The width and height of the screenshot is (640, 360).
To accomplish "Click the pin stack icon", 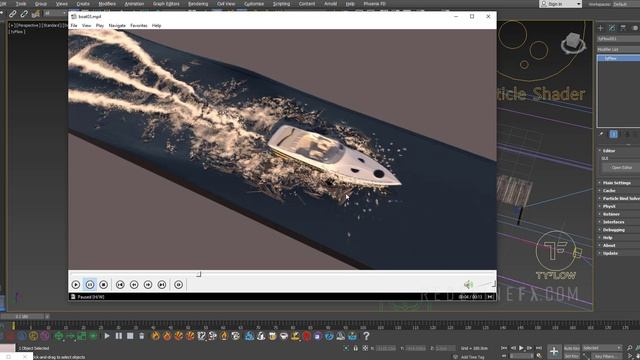I will point(601,134).
